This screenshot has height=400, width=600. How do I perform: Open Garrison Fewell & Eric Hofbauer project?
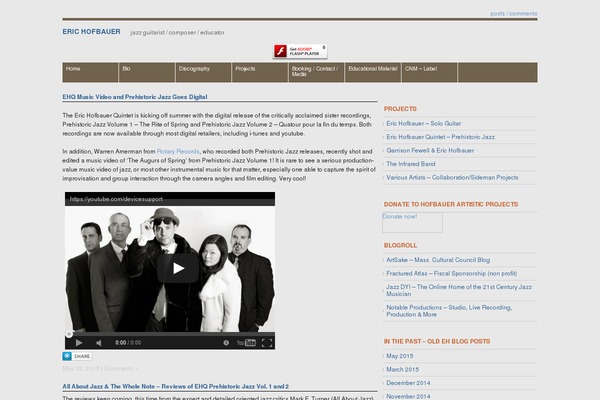click(x=430, y=150)
